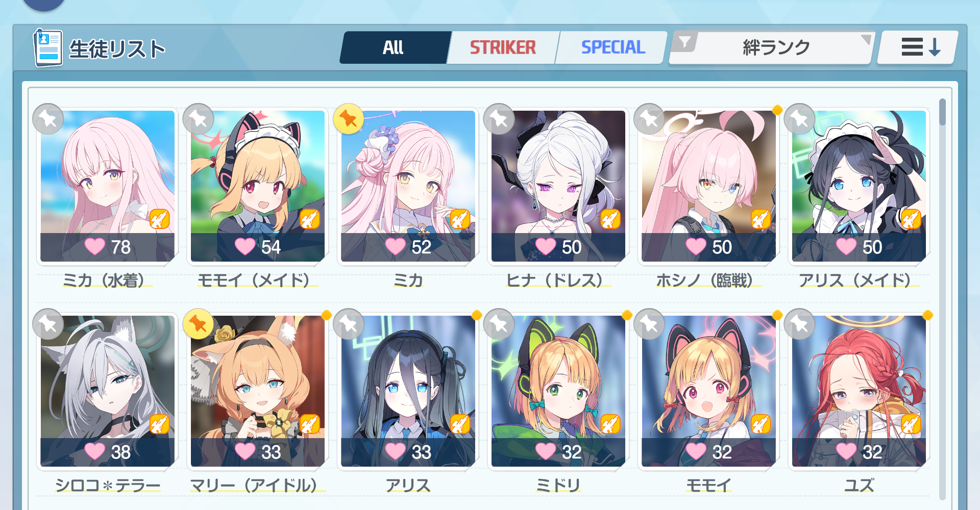Click weapon badge icon on ユズ
980x510 pixels.
tap(911, 424)
